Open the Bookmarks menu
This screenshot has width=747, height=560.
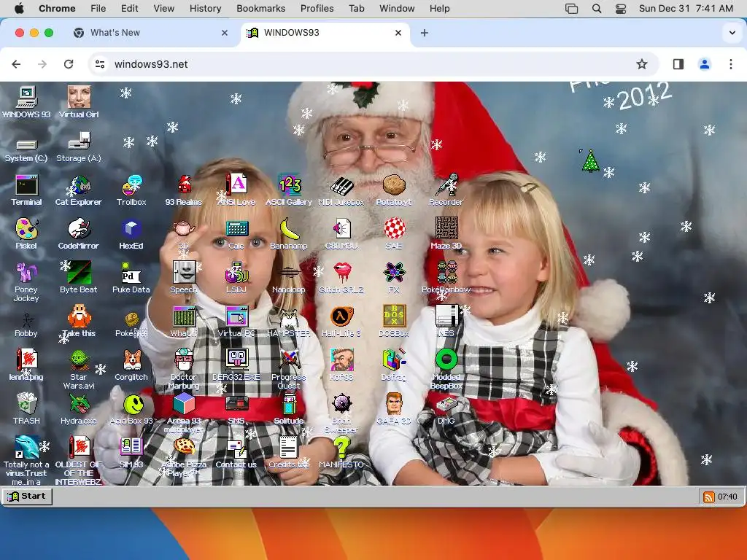pyautogui.click(x=260, y=8)
